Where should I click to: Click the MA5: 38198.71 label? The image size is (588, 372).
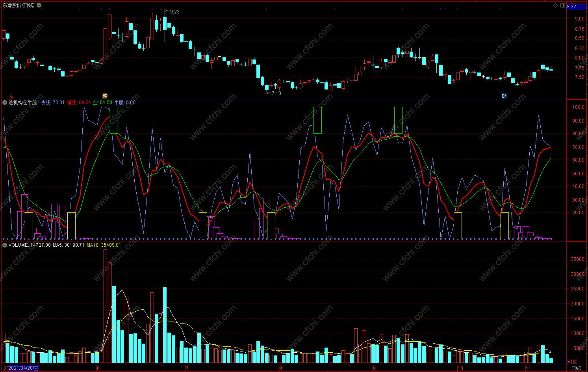69,245
